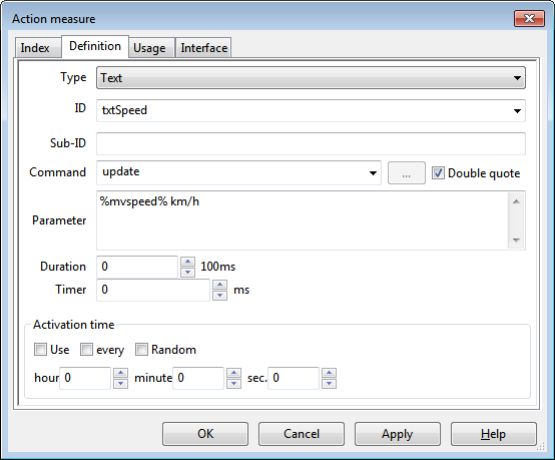Viewport: 555px width, 460px height.
Task: Switch to the Usage tab
Action: tap(149, 48)
